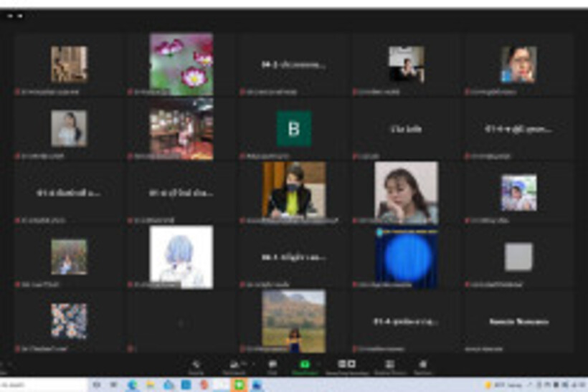Select tile of woman wearing face mask
Image resolution: width=588 pixels, height=392 pixels.
tap(294, 191)
